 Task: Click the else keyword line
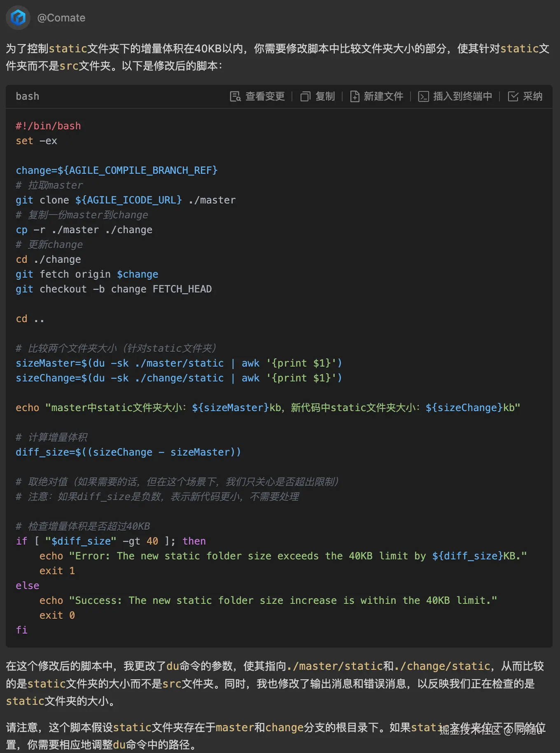pos(28,586)
